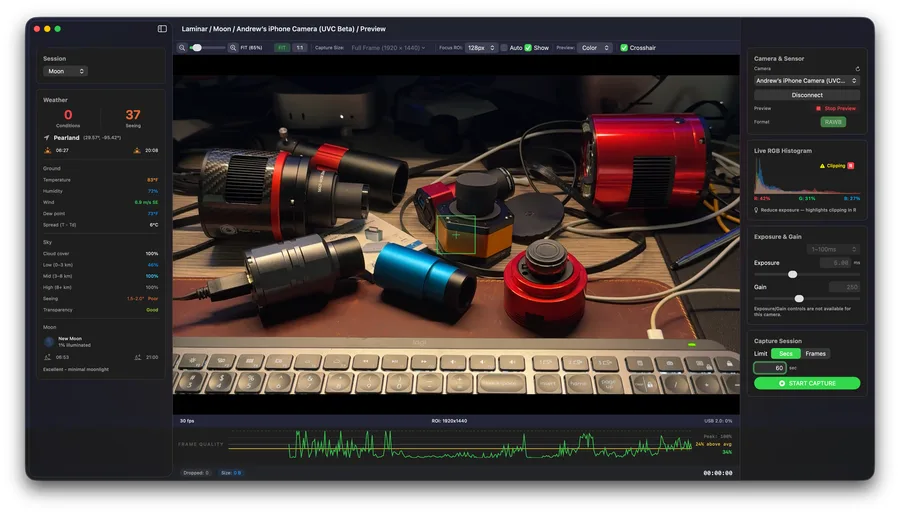Click the Conditions score '0'
Image resolution: width=900 pixels, height=514 pixels.
tap(68, 115)
